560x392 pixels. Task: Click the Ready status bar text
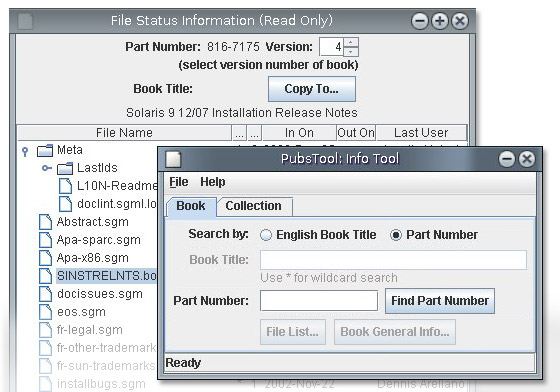183,363
